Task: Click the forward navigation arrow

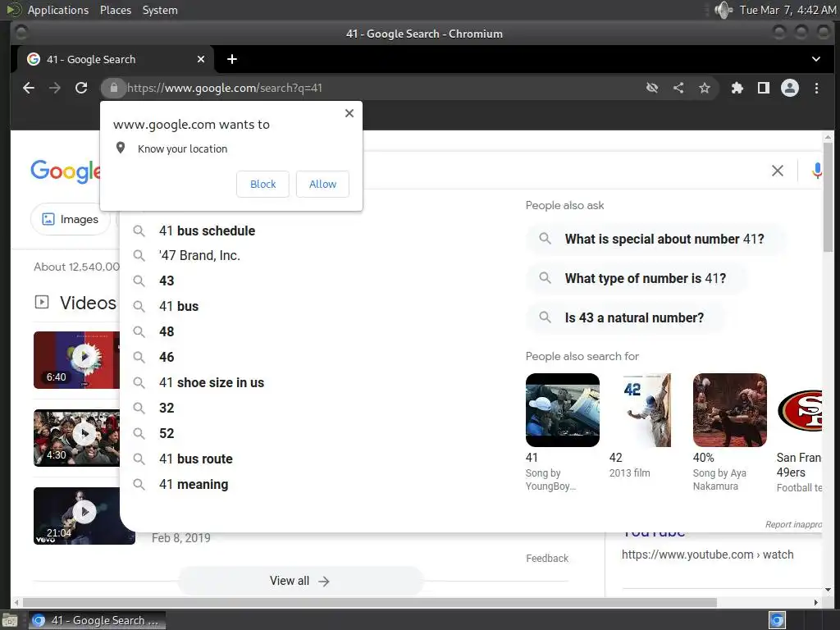Action: 55,88
